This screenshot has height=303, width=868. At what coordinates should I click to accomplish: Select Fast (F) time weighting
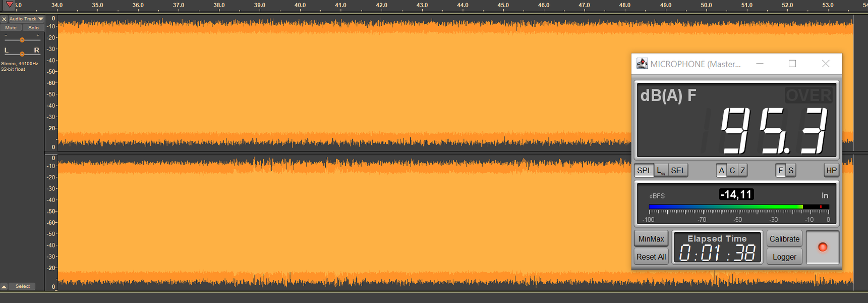coord(780,171)
